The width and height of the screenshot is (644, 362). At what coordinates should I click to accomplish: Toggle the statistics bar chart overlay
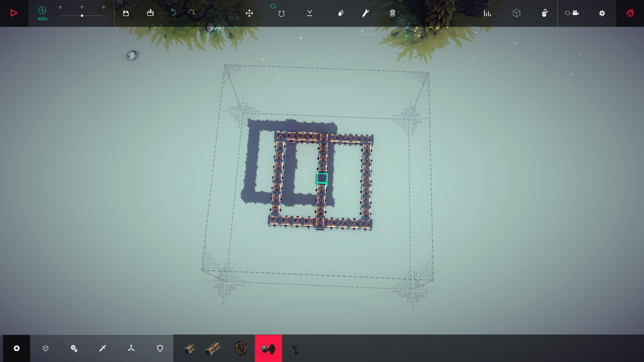[487, 13]
